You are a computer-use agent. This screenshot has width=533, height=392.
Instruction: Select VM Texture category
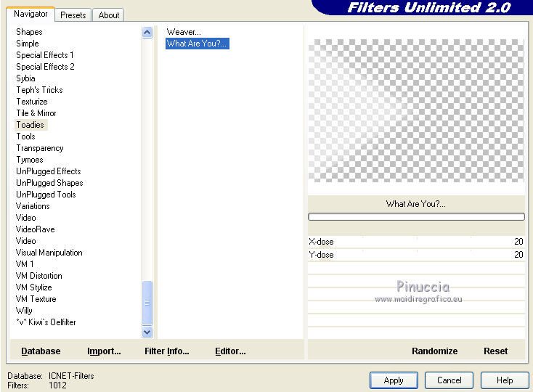(36, 299)
